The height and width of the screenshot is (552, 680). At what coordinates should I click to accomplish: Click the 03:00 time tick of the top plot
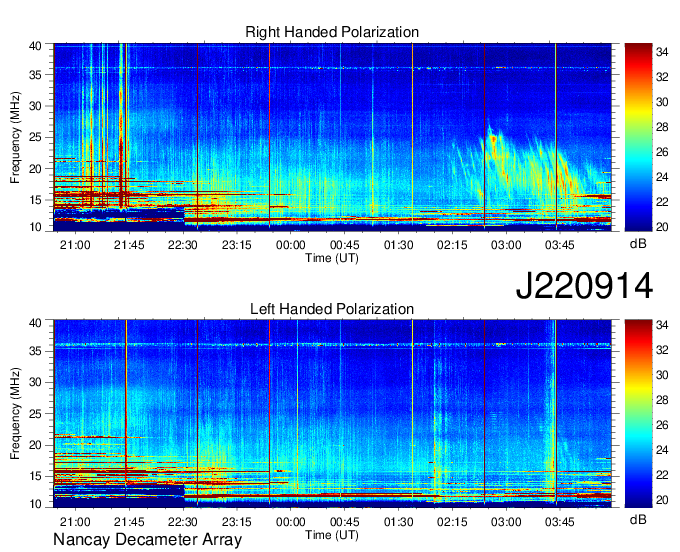[506, 245]
